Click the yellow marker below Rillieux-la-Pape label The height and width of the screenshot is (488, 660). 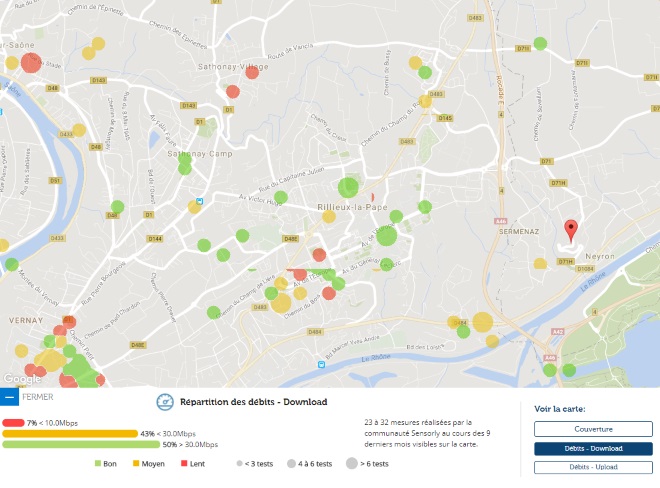329,216
